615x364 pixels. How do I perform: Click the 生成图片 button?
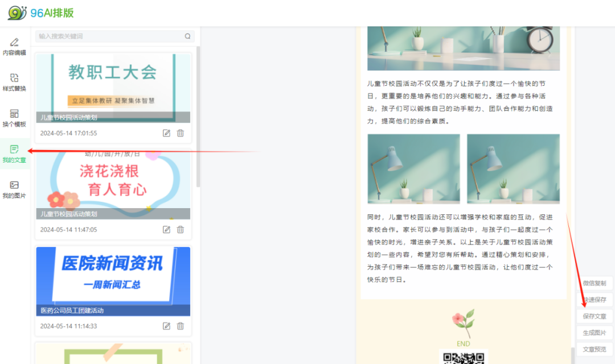pos(594,333)
